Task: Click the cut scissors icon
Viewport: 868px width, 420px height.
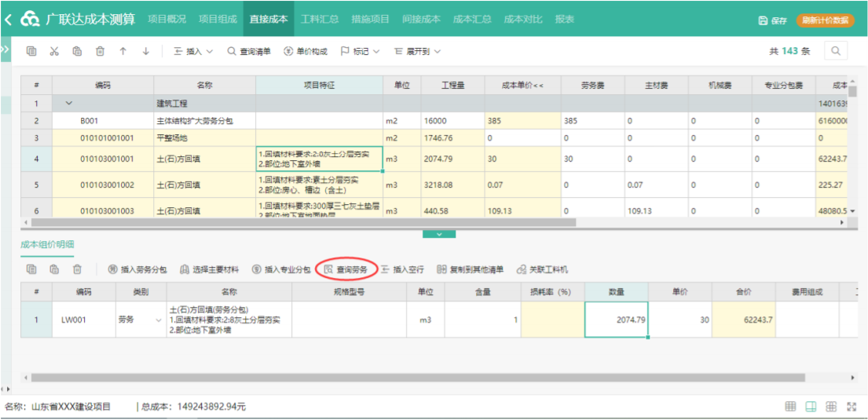Action: pyautogui.click(x=54, y=52)
